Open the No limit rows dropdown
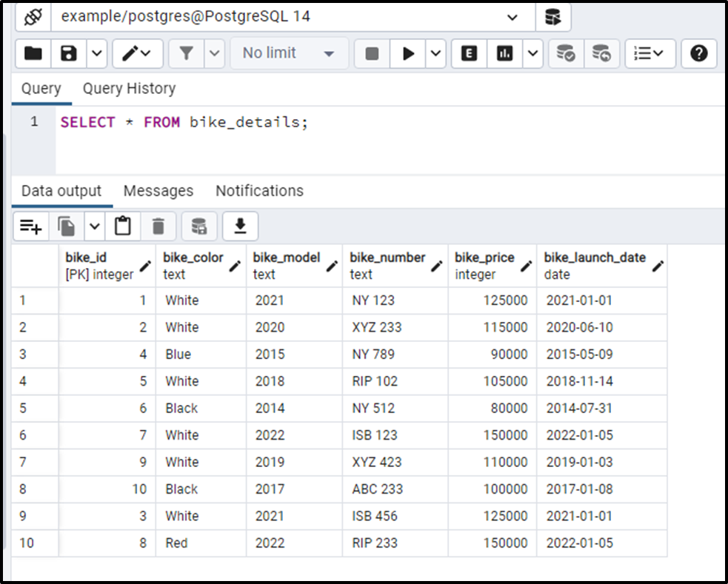Screen dimensions: 728x584 287,53
